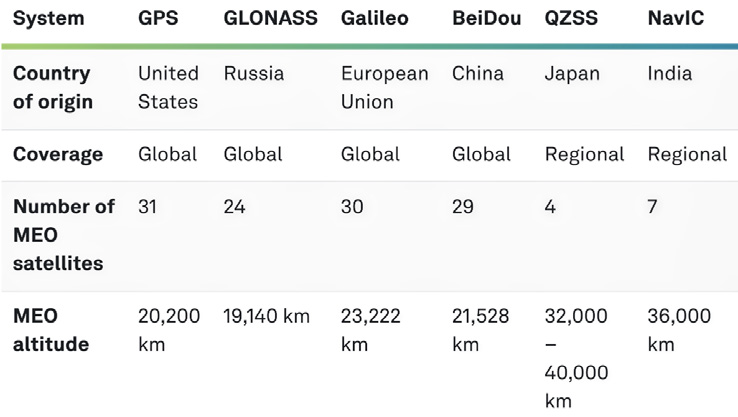Select the Number of MEO satellites label
The width and height of the screenshot is (738, 417).
(x=64, y=235)
